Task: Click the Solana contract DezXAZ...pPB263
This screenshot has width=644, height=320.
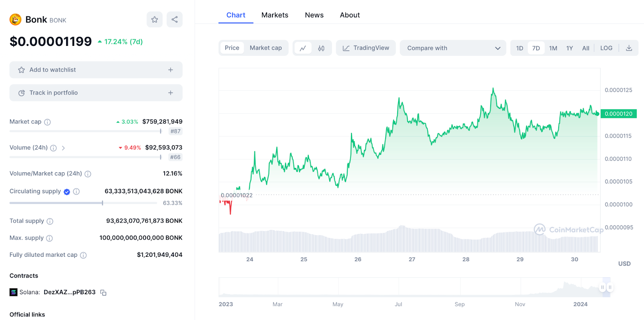Action: tap(70, 292)
